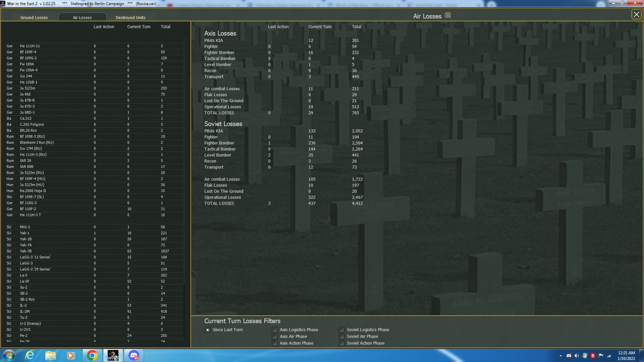Screen dimensions: 644x362
Task: Click the Ju 52/3m German row
Action: click(95, 88)
